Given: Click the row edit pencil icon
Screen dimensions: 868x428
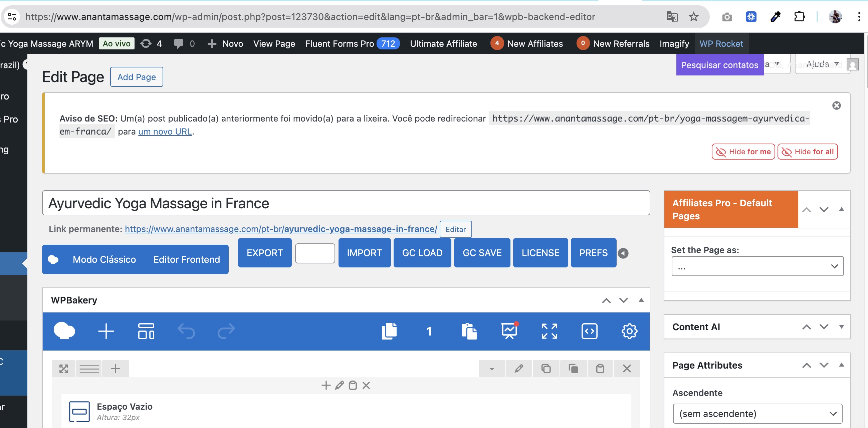Looking at the screenshot, I should (x=519, y=368).
